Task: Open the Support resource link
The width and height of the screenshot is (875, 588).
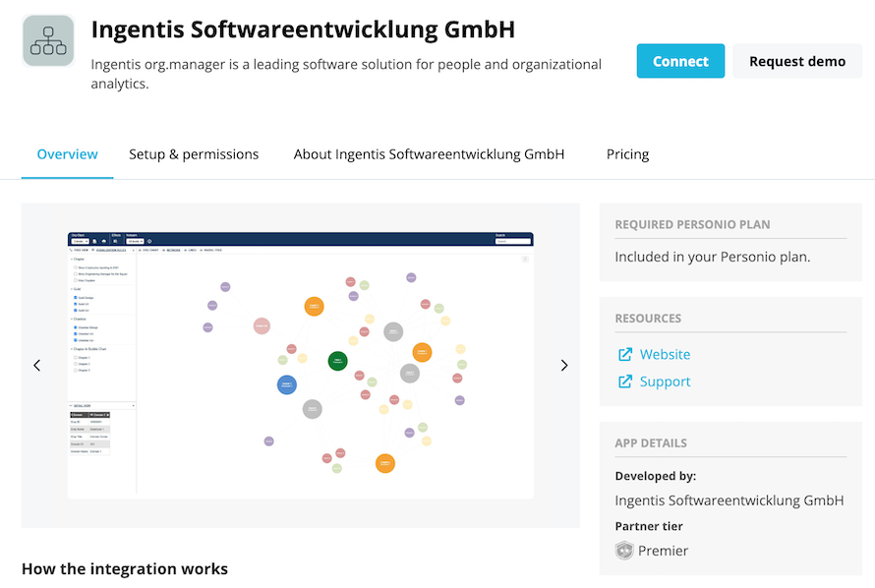Action: click(665, 382)
